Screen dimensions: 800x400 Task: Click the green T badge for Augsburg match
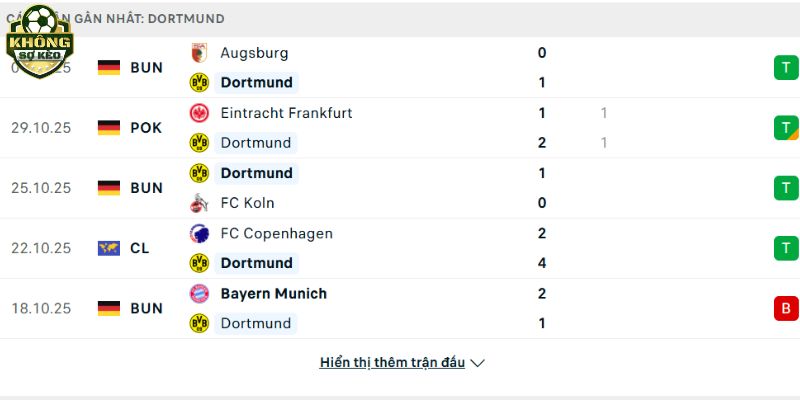pos(786,68)
